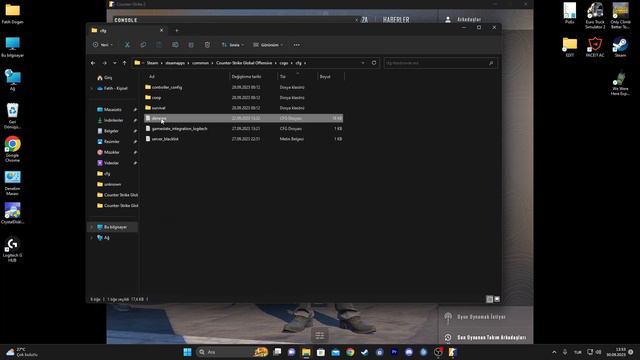Open FACEIT AC desktop shortcut

click(595, 47)
